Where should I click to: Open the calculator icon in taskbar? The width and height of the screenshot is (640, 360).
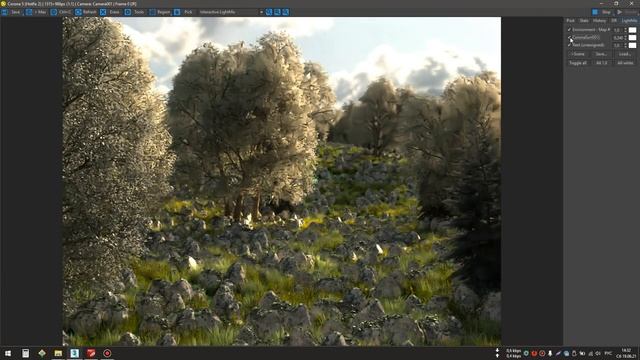pos(25,353)
